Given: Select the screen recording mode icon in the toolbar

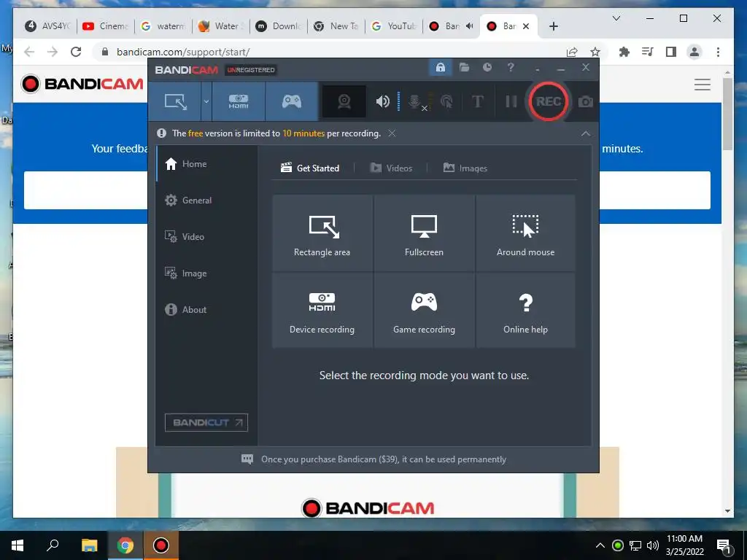Looking at the screenshot, I should 175,101.
